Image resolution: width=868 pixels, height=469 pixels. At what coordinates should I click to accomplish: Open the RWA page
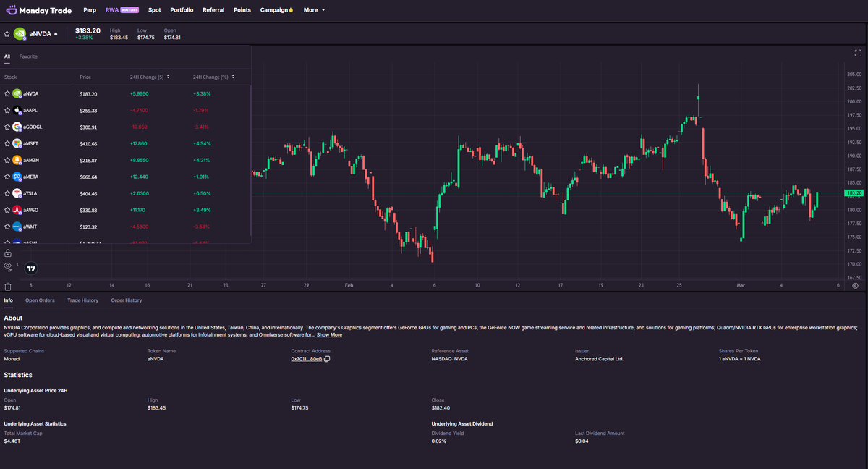111,10
